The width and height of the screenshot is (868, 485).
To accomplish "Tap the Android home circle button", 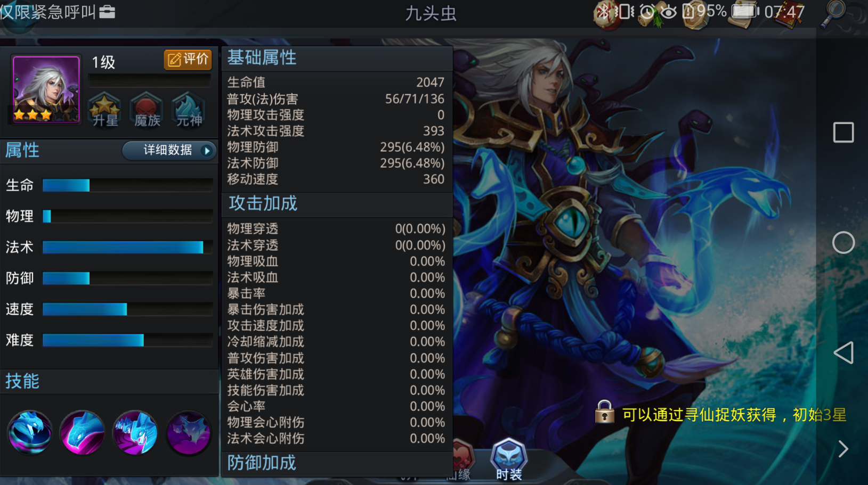I will 843,243.
